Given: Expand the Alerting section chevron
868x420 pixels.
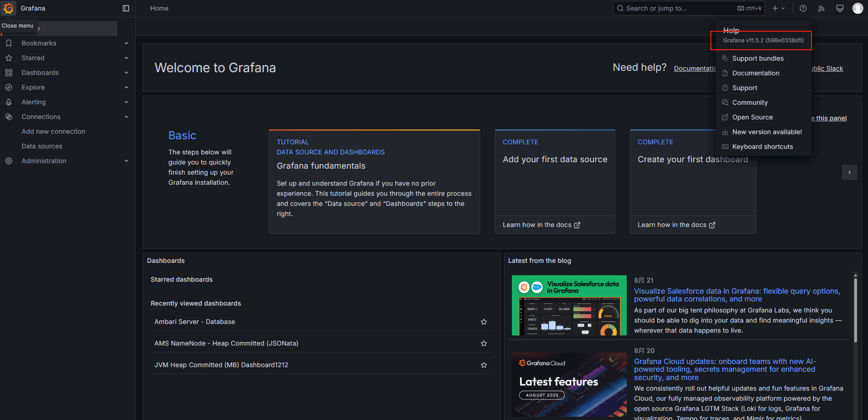Looking at the screenshot, I should [x=126, y=102].
